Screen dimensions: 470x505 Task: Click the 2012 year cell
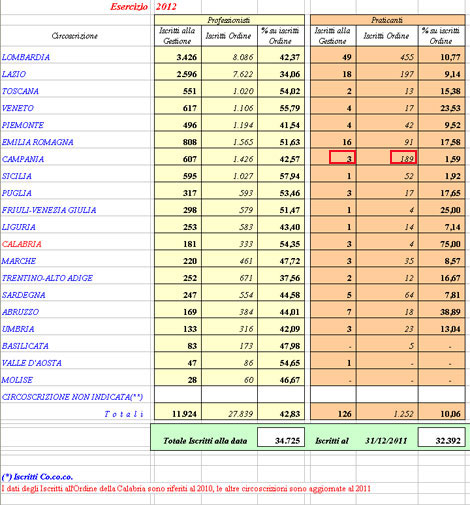[x=166, y=7]
